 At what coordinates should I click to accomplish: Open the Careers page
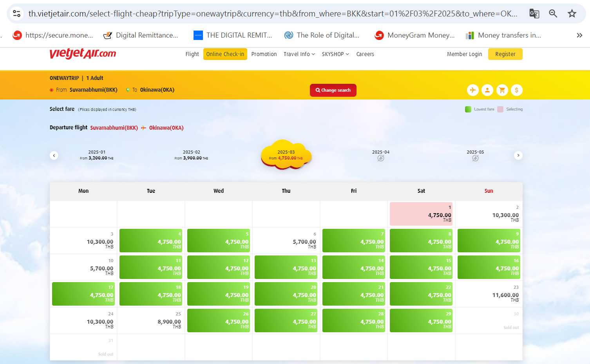pyautogui.click(x=365, y=54)
